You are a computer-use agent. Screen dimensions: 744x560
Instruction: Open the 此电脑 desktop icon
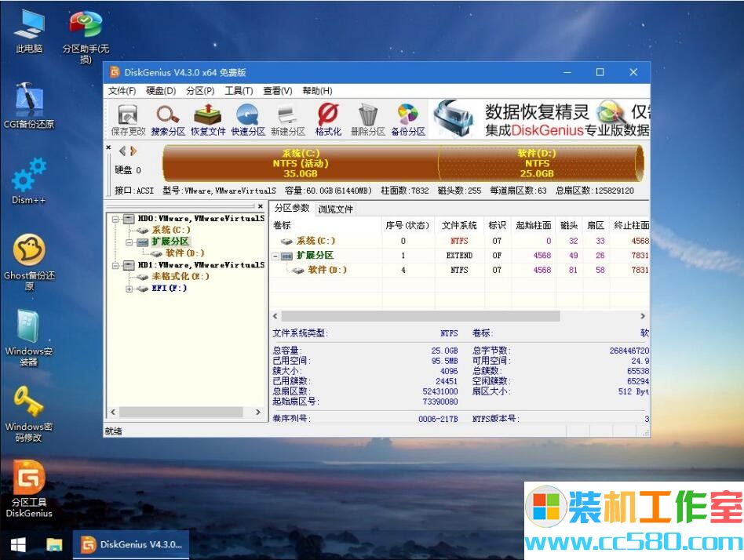pyautogui.click(x=29, y=31)
